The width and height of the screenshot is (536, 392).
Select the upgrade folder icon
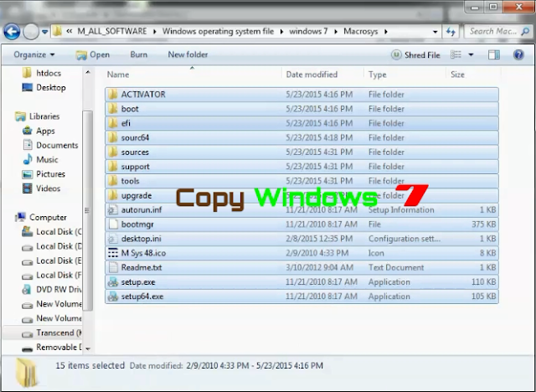click(x=113, y=195)
